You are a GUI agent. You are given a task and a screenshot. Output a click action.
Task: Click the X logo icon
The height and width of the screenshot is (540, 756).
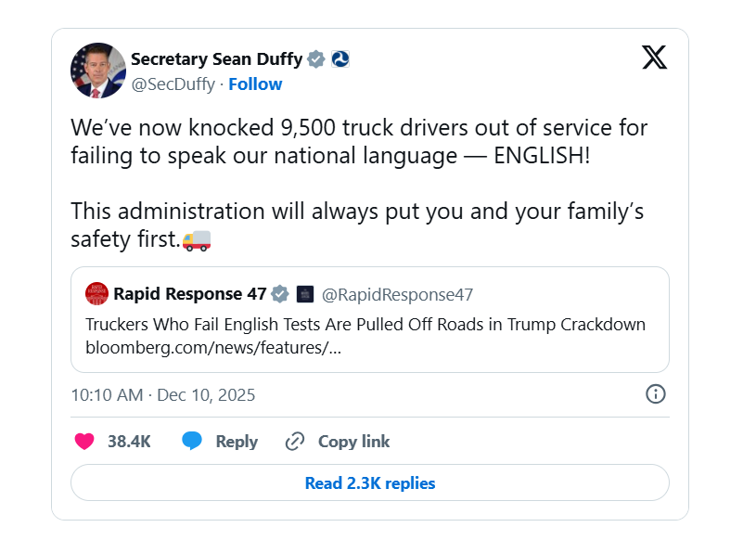pos(654,58)
